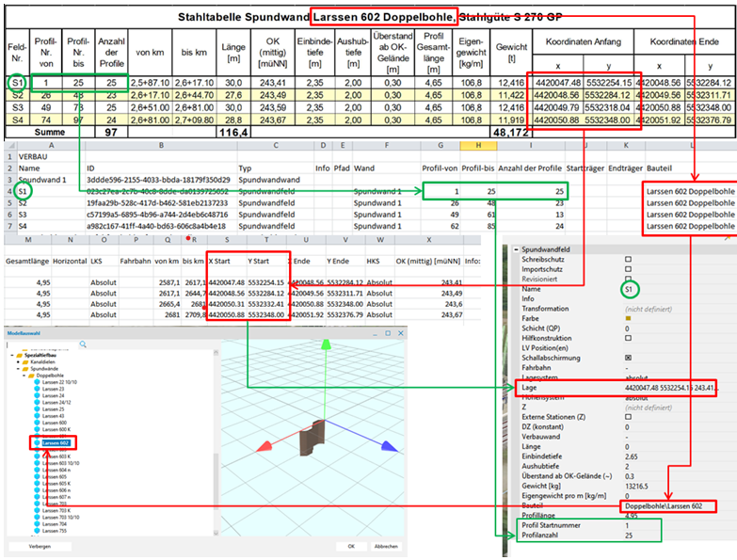Select the Larssen 24 tree entry

(53, 395)
